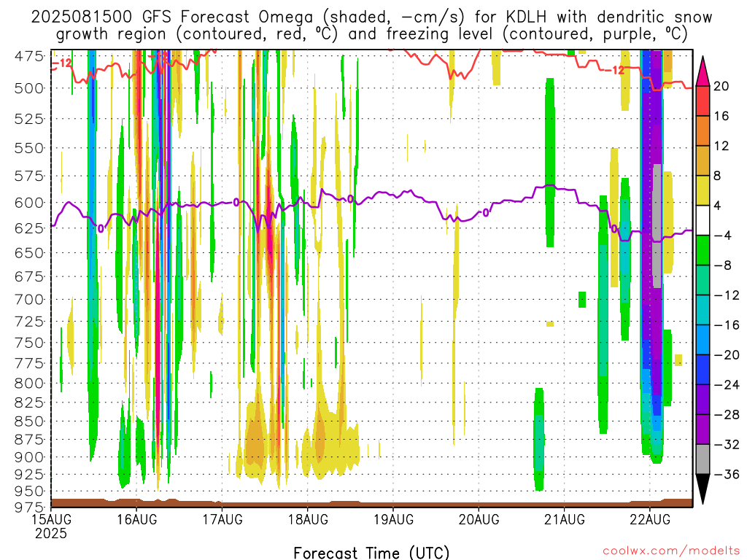Image resolution: width=747 pixels, height=560 pixels.
Task: Click the 525 pressure level label
Action: [29, 119]
